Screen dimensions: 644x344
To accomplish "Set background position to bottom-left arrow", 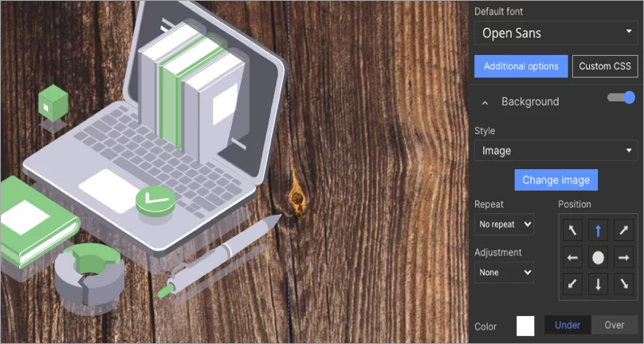I will [572, 283].
